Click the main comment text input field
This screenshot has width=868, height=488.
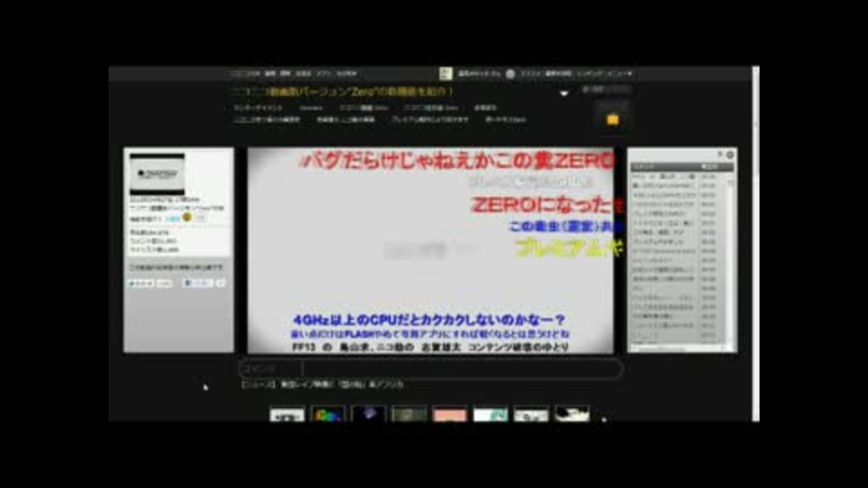(463, 369)
